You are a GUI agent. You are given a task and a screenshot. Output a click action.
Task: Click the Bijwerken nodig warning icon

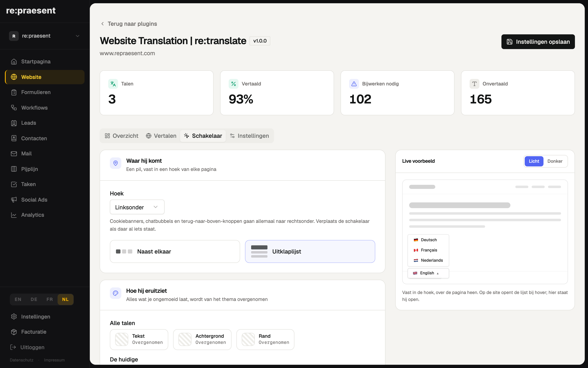coord(354,84)
